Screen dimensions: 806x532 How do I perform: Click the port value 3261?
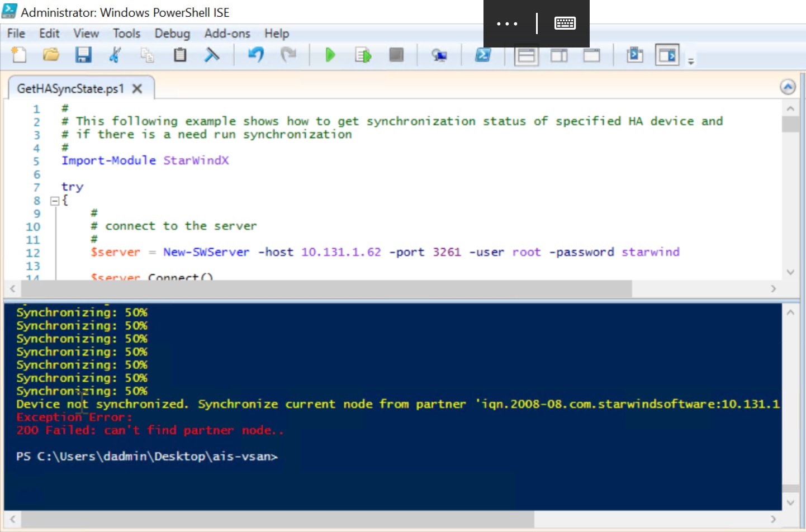(x=447, y=252)
